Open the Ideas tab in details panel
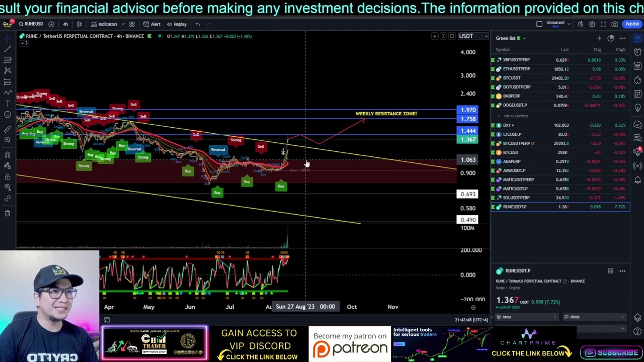This screenshot has height=362, width=644. point(526,317)
